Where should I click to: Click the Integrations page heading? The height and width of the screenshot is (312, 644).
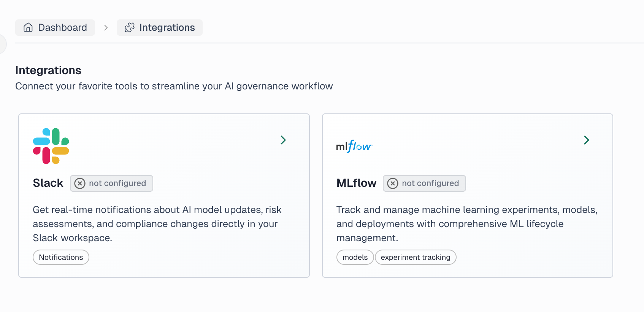48,70
